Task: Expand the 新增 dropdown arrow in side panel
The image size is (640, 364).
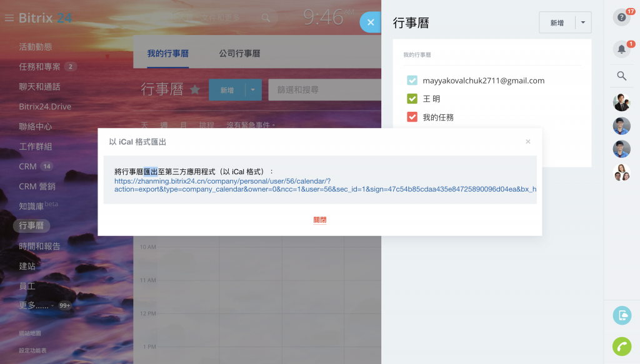Action: tap(583, 22)
